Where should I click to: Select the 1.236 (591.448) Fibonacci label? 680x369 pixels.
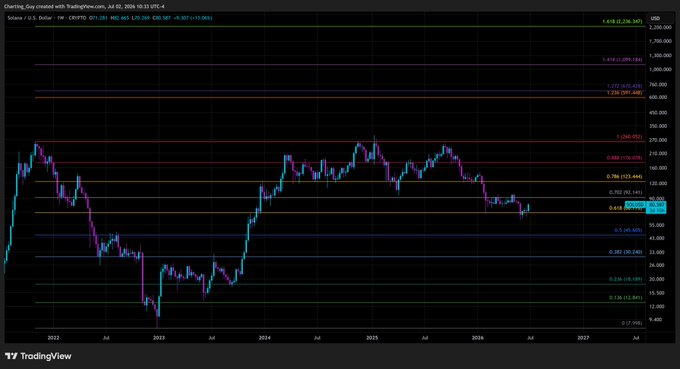(x=624, y=93)
